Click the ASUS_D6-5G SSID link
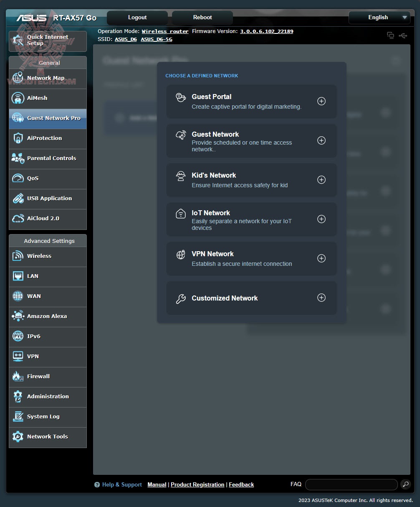 pyautogui.click(x=156, y=39)
